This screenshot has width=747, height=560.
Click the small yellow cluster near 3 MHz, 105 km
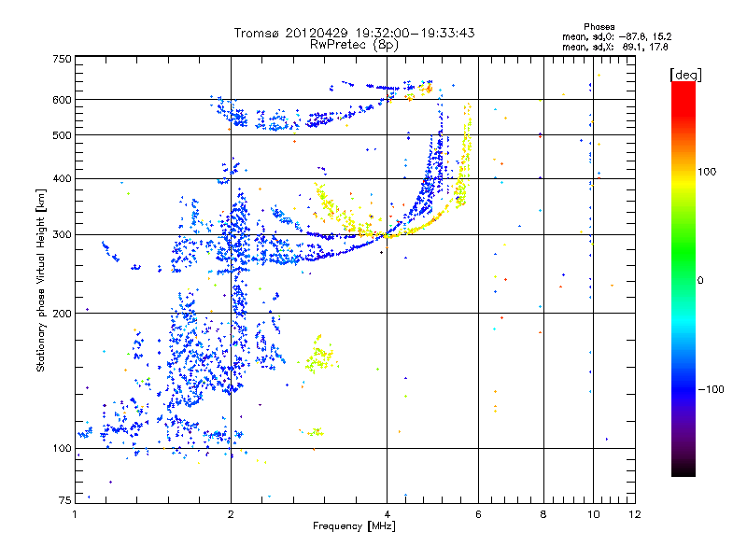pyautogui.click(x=316, y=432)
